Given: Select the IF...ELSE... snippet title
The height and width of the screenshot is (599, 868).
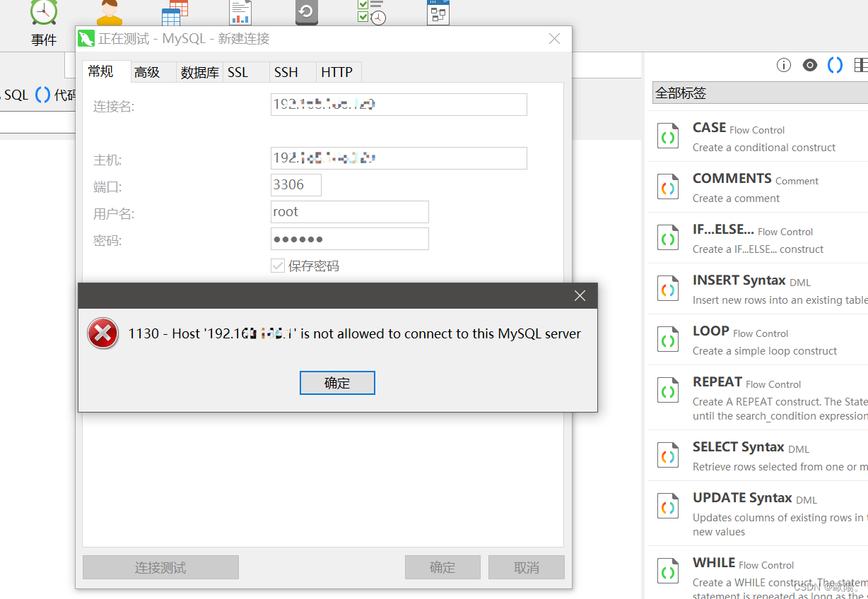Looking at the screenshot, I should 753,230.
